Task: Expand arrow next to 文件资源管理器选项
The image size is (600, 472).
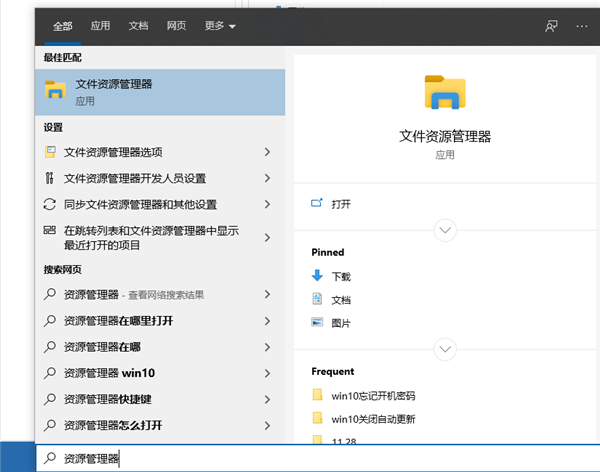Action: tap(267, 152)
